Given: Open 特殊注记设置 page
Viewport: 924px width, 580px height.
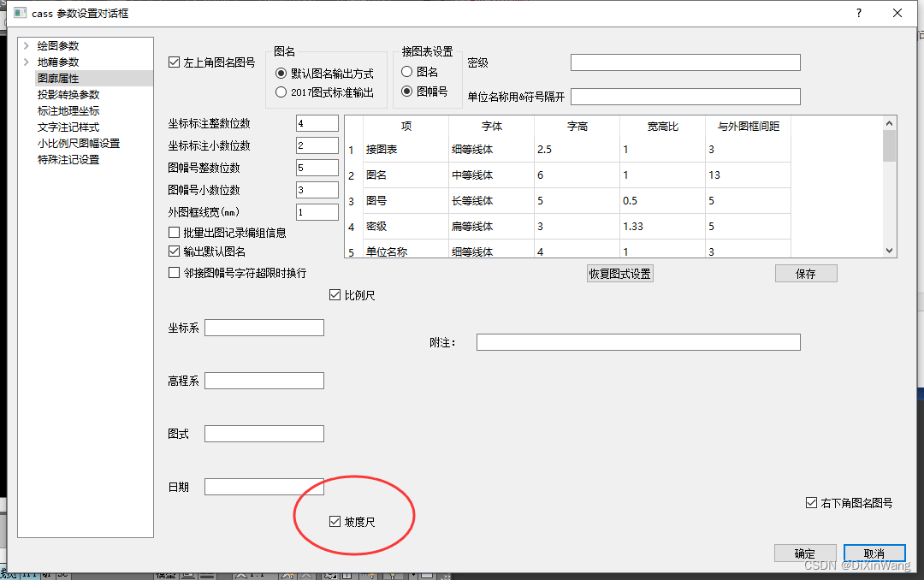Looking at the screenshot, I should pos(68,160).
